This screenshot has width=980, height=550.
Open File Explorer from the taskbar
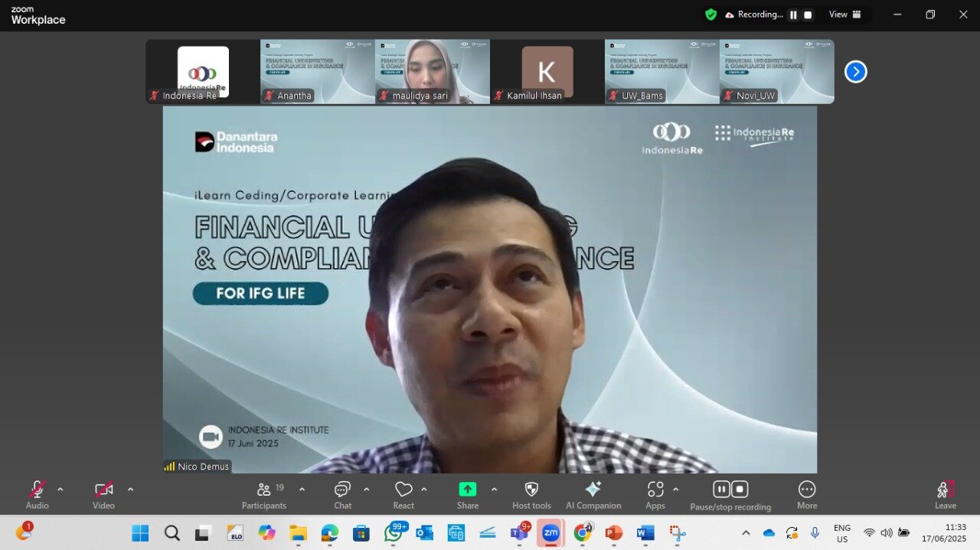(298, 533)
